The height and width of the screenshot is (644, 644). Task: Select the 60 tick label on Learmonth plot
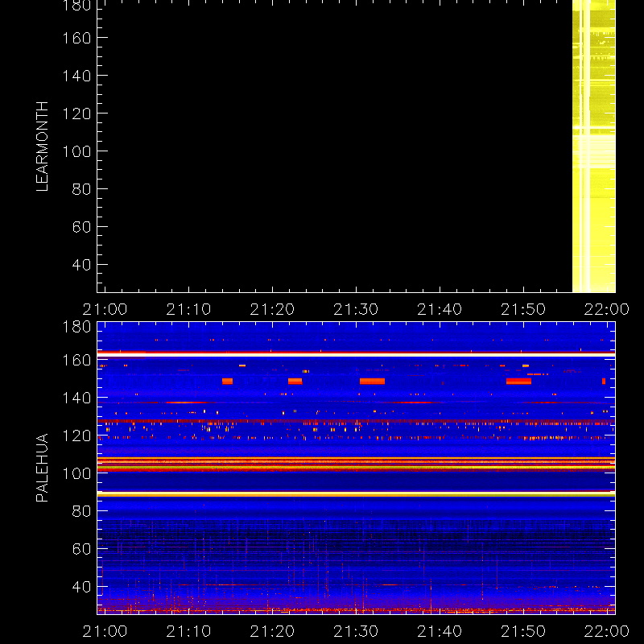pos(81,227)
